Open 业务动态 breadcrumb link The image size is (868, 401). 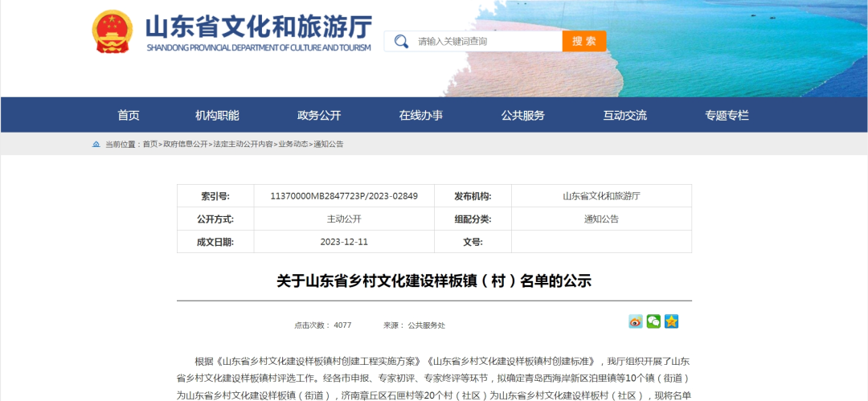point(293,144)
